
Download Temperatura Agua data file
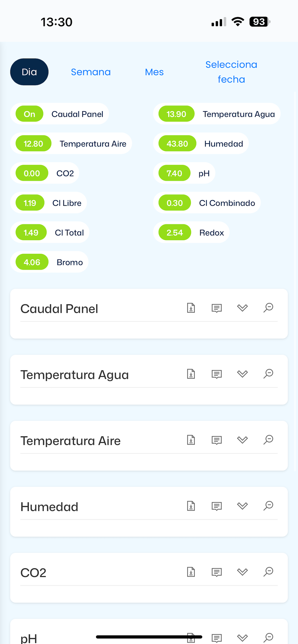coord(191,374)
